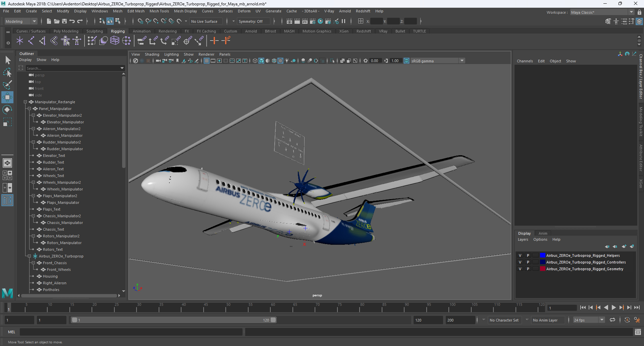Toggle visibility V of Rigged_Geometry layer
Screen dimensions: 644x346
click(520, 269)
